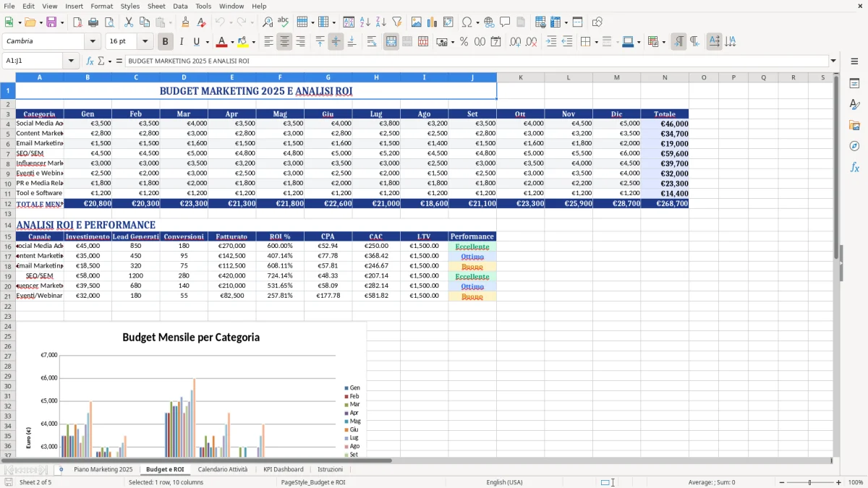868x488 pixels.
Task: Run the Spelling check
Action: tap(283, 22)
